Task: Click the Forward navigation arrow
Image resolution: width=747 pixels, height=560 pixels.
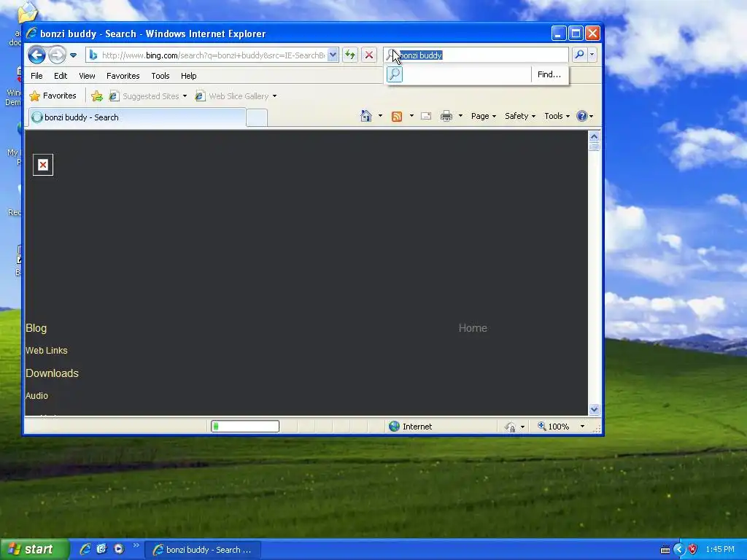Action: [x=57, y=55]
